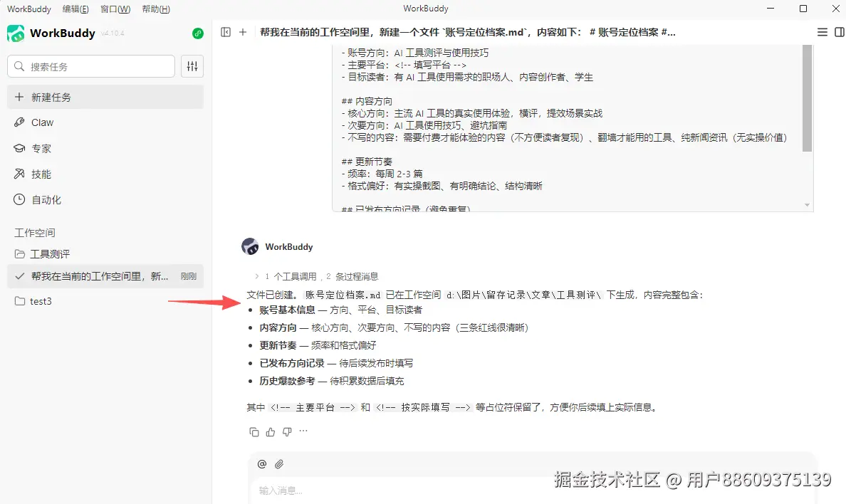Copy the response with copy icon
846x504 pixels.
coord(254,431)
